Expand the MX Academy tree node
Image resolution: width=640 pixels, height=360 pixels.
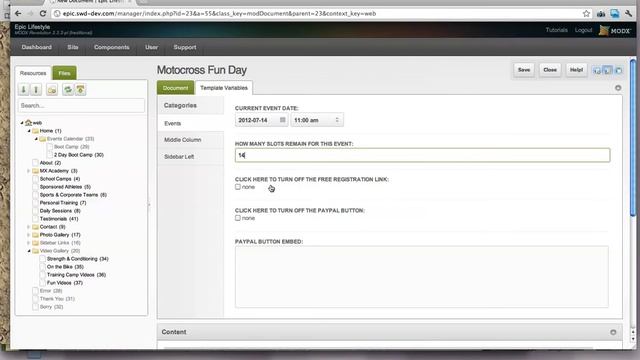pyautogui.click(x=29, y=171)
